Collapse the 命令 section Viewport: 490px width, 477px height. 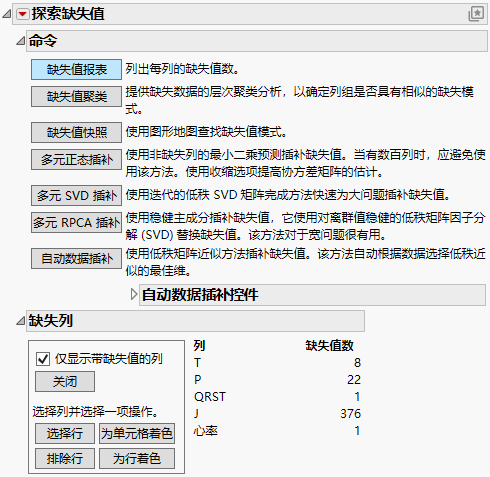(21, 41)
